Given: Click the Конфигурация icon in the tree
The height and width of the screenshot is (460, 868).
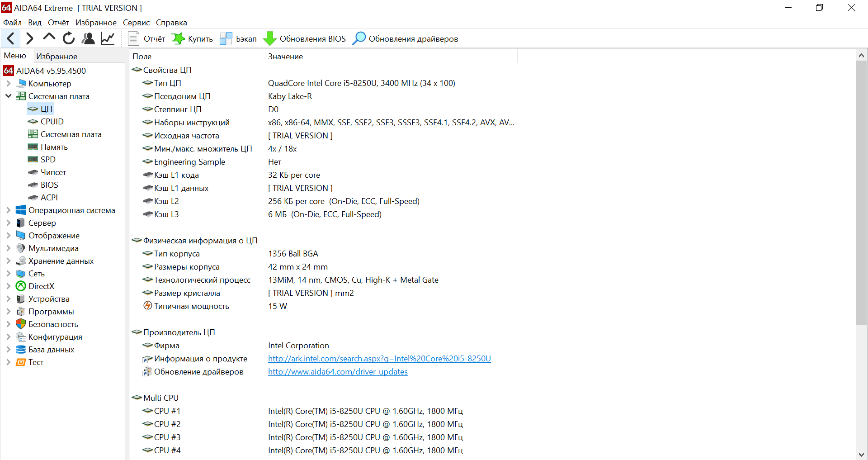Looking at the screenshot, I should click(21, 337).
